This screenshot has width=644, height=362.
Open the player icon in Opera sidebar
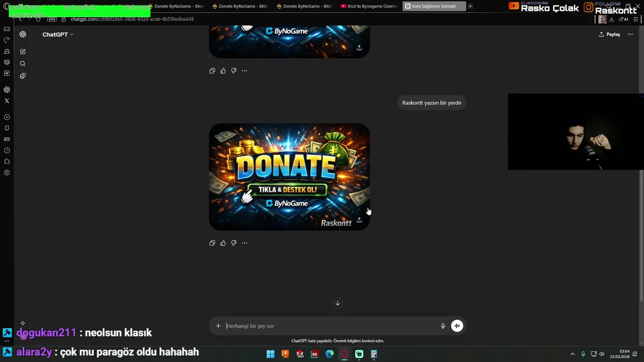7,117
